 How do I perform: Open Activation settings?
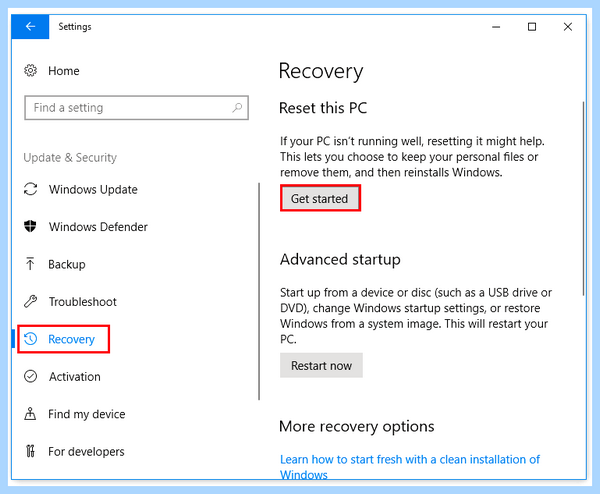coord(75,377)
